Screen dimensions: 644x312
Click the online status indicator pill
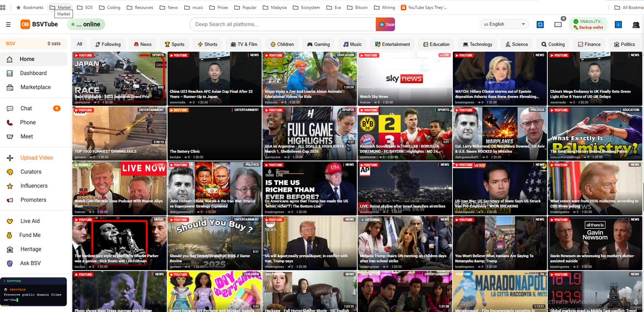85,24
